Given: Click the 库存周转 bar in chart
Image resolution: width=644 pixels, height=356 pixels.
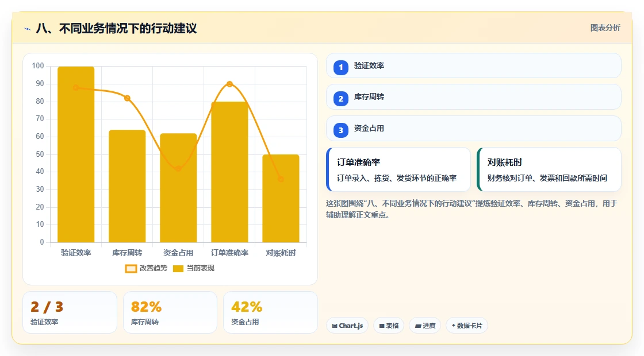Looking at the screenshot, I should (127, 186).
